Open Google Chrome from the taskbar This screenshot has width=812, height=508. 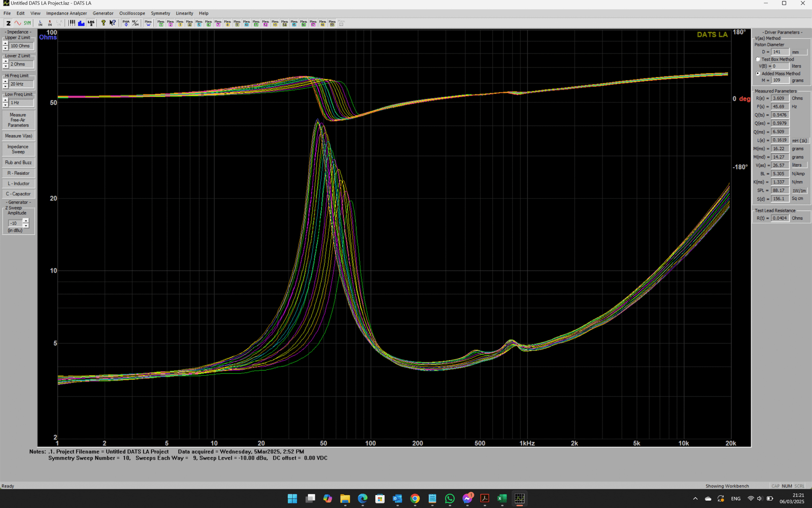coord(415,498)
